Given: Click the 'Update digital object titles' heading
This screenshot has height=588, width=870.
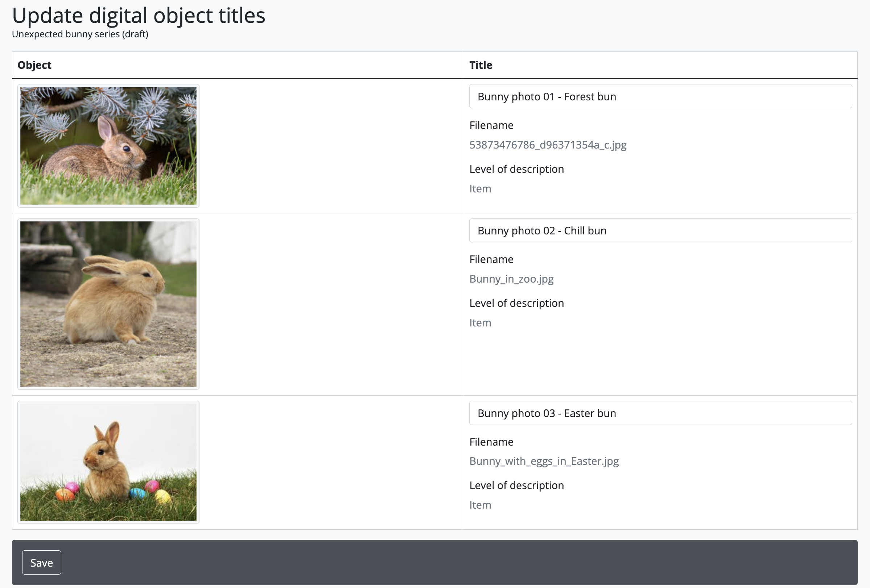Looking at the screenshot, I should tap(139, 16).
